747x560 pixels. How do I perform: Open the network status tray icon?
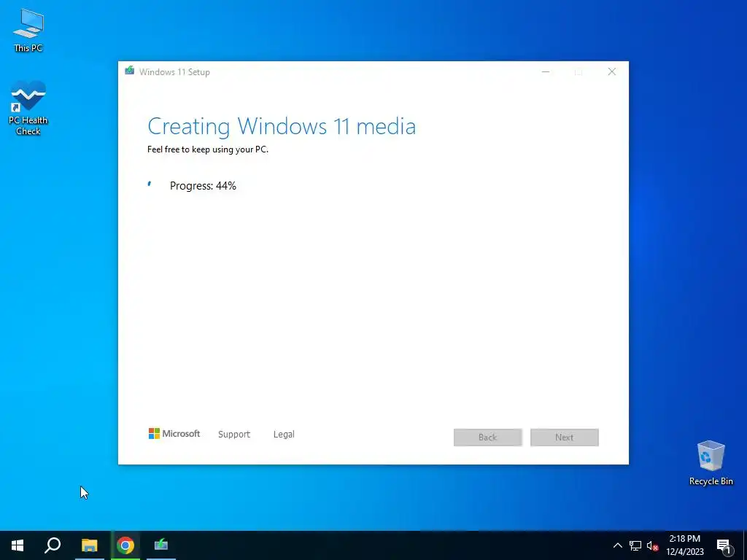(635, 545)
